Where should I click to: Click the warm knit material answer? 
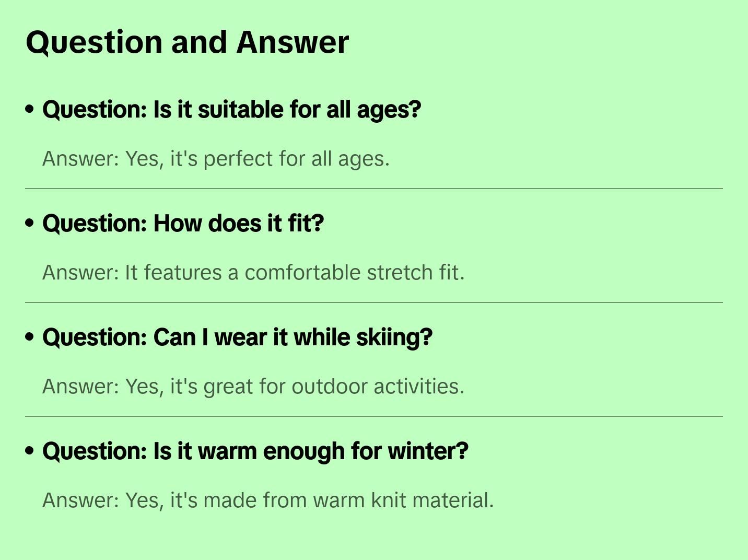267,500
